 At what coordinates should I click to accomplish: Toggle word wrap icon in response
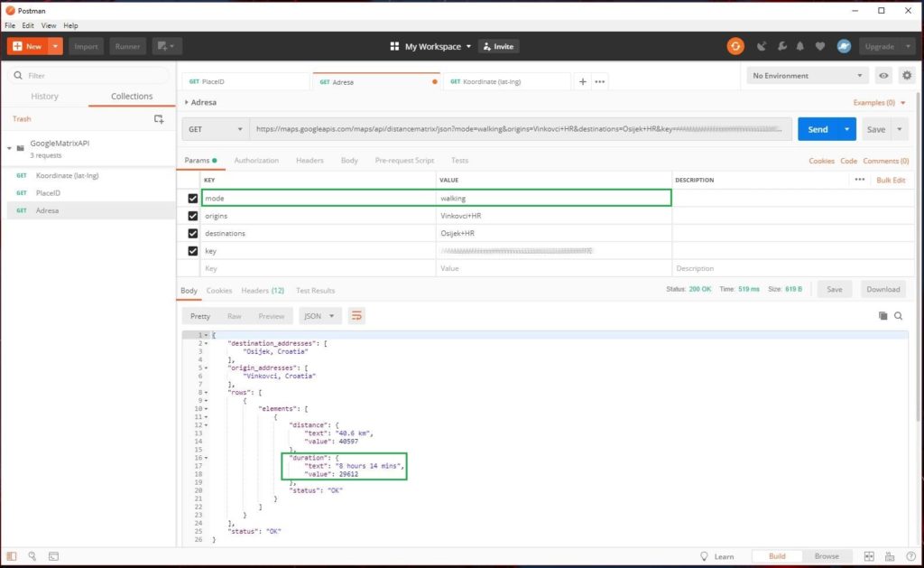point(356,316)
